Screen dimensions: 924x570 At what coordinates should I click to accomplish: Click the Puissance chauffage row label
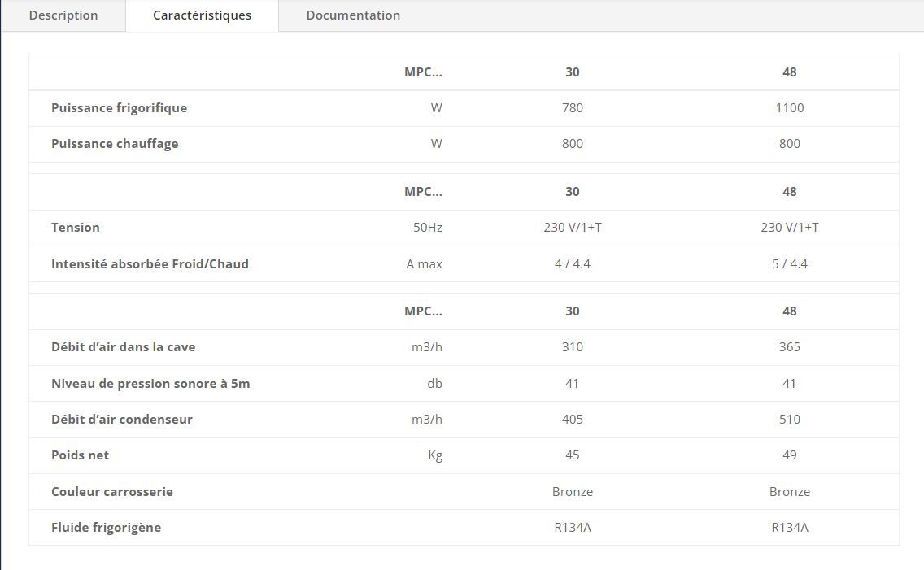115,144
